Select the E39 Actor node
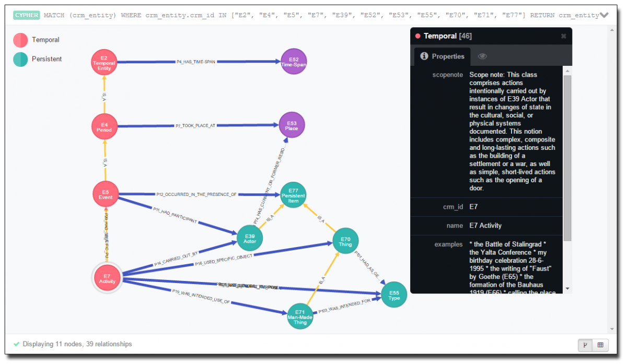This screenshot has width=627, height=364. click(x=249, y=237)
